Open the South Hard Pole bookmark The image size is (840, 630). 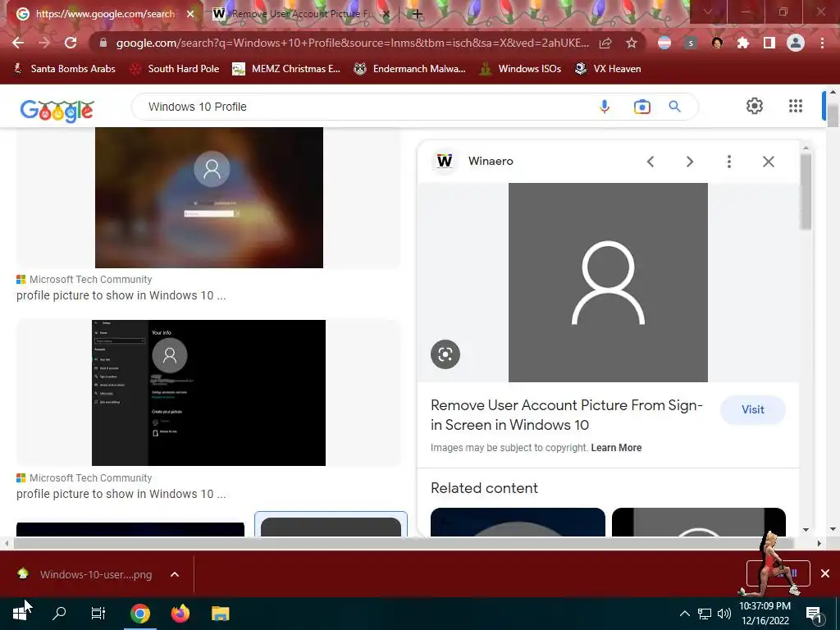(176, 69)
